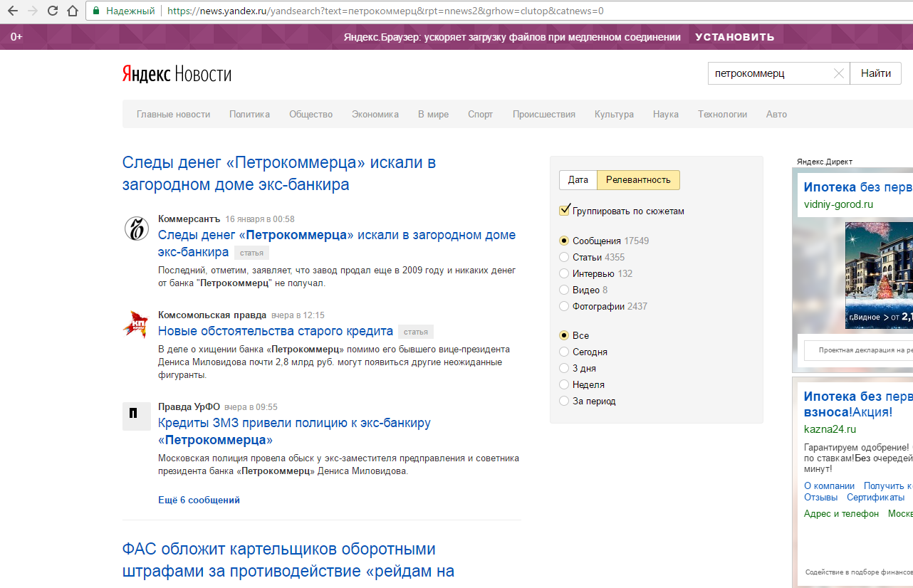Clear the search field with X icon
The image size is (913, 588).
(838, 73)
